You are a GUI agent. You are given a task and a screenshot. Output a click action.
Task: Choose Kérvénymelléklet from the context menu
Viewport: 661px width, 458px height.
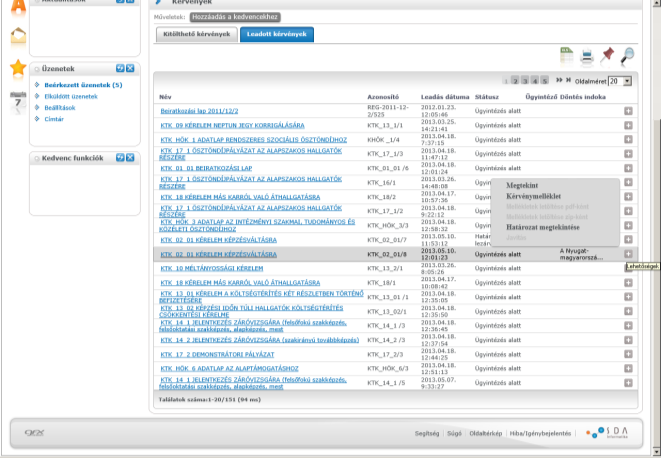click(x=533, y=196)
